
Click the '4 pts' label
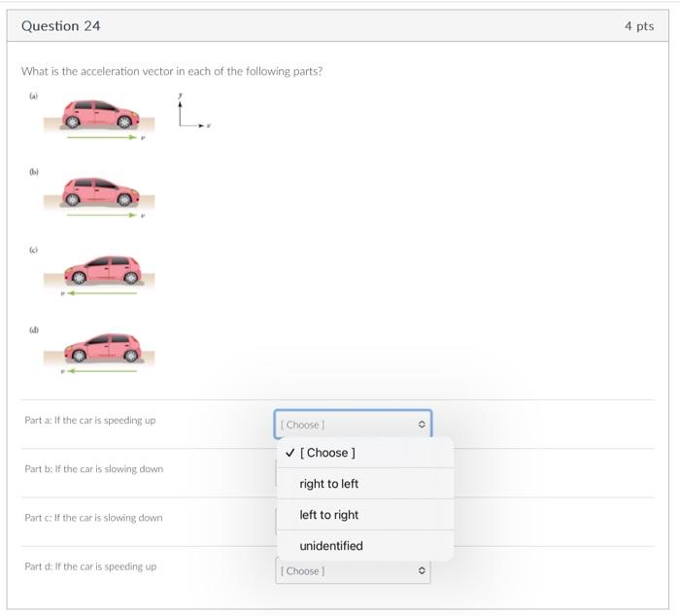[x=639, y=26]
